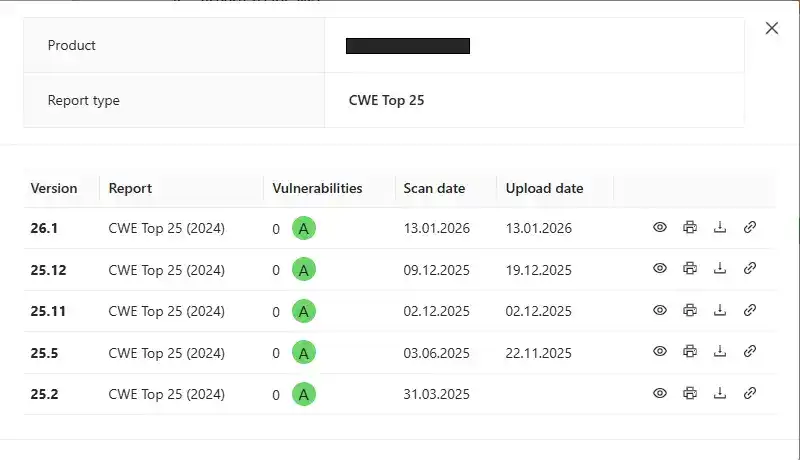Screen dimensions: 800x460
Task: Click the CWE Top 25 (2024) report for 25.5
Action: [166, 352]
